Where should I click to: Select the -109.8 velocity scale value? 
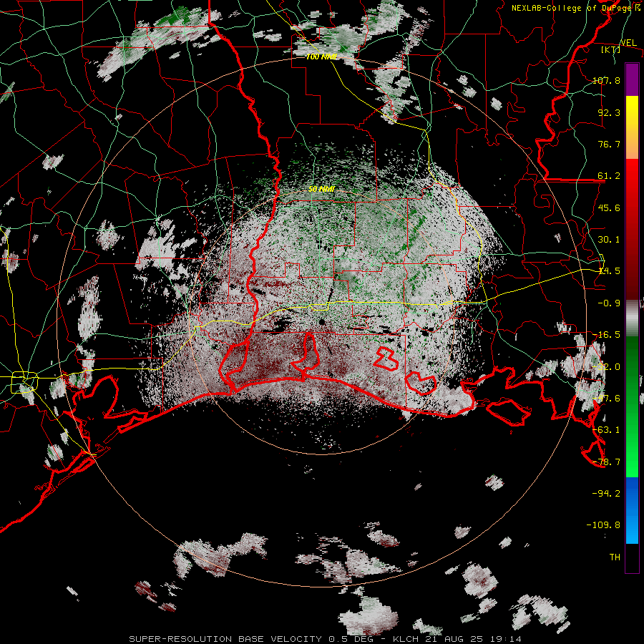pos(604,525)
